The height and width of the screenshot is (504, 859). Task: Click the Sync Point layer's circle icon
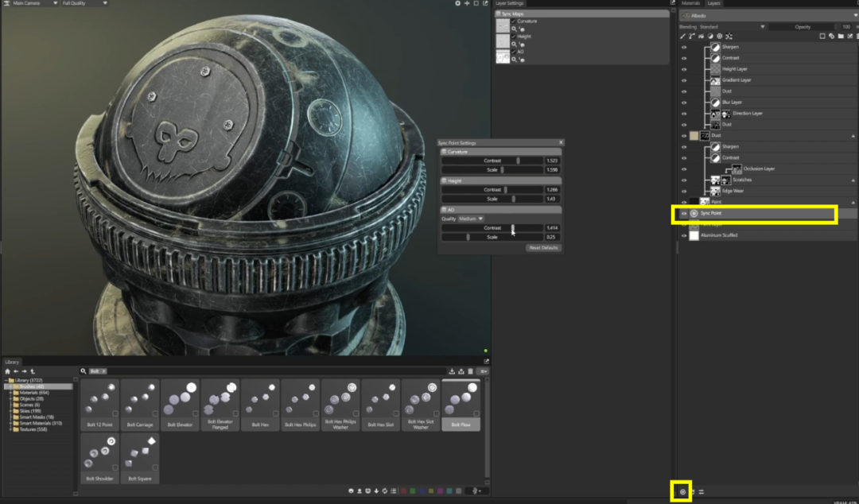tap(694, 213)
